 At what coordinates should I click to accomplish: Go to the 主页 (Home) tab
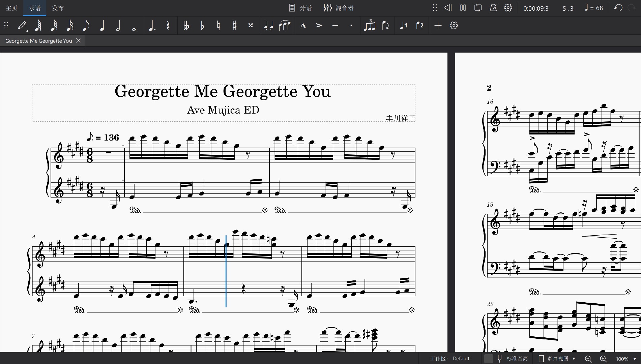click(x=11, y=8)
